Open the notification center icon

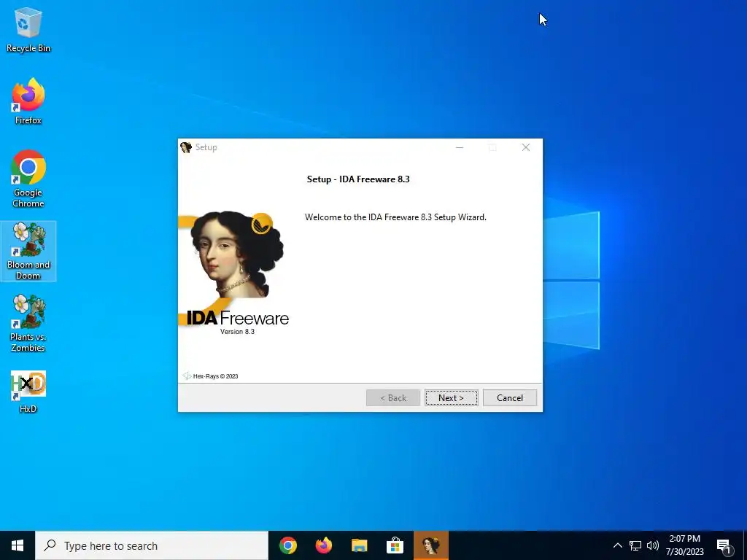pyautogui.click(x=723, y=545)
